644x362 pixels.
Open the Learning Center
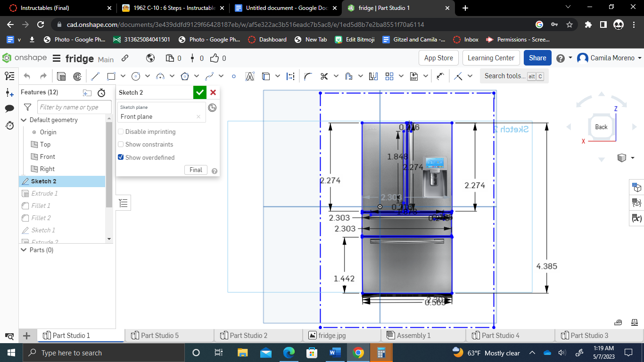[491, 58]
